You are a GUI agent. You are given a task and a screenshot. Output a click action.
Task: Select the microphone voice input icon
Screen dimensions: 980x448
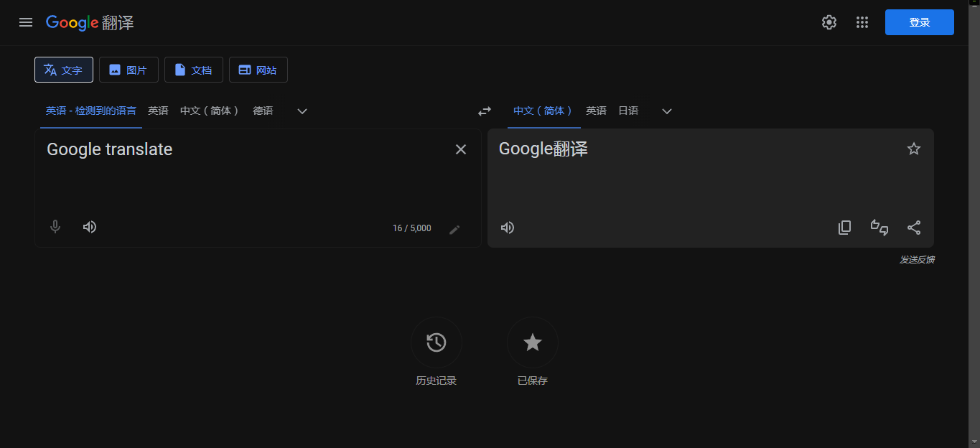click(55, 227)
